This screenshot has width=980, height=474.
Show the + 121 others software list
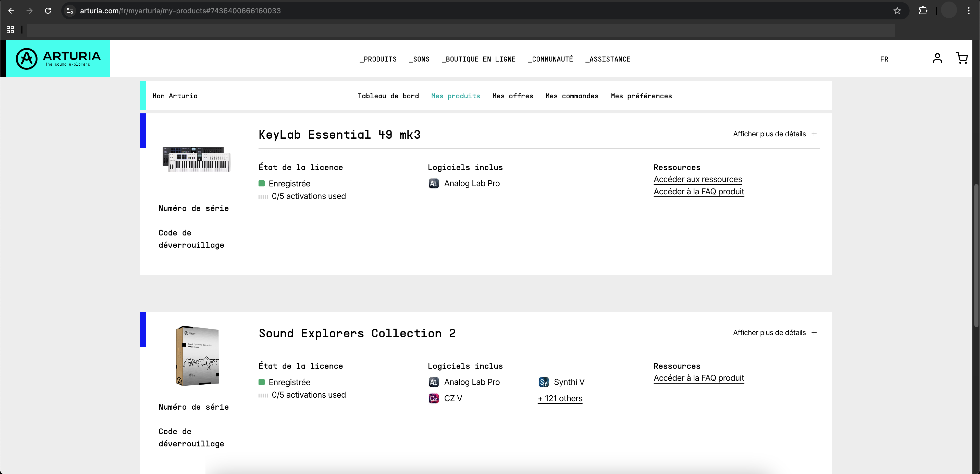click(x=560, y=398)
